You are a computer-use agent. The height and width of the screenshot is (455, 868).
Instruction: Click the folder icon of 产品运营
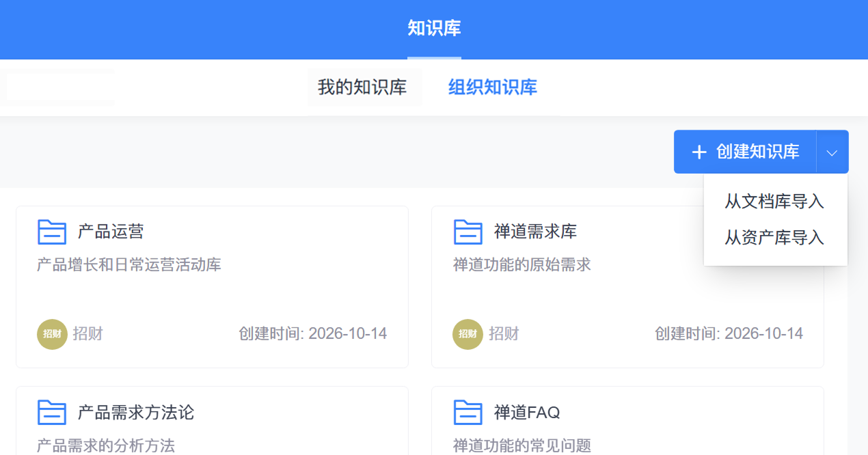[52, 232]
